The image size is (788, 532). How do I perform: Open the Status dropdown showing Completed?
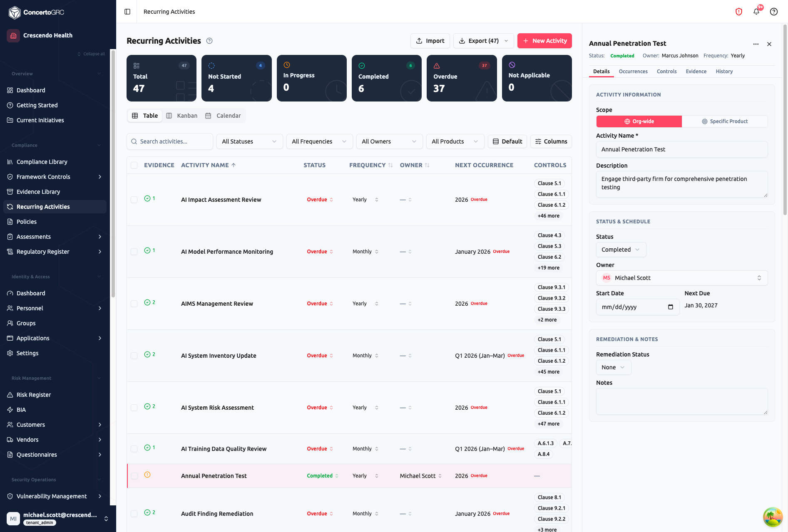(621, 250)
